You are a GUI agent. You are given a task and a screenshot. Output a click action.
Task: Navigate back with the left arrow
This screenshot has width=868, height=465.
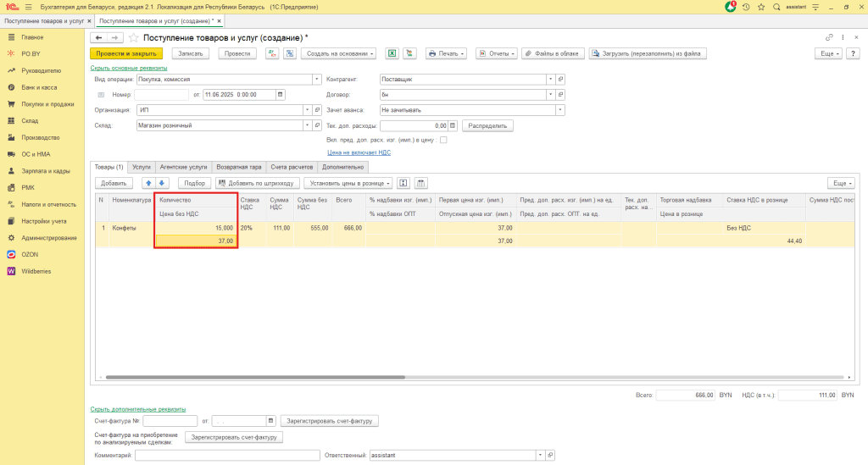coord(98,37)
